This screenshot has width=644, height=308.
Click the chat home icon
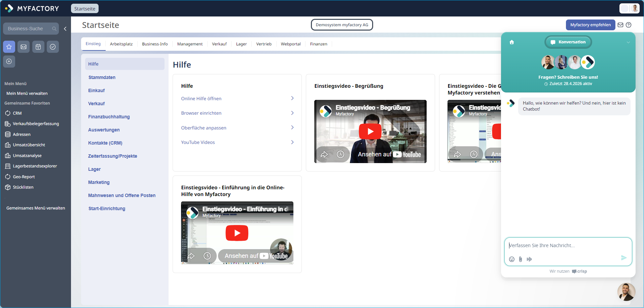512,42
